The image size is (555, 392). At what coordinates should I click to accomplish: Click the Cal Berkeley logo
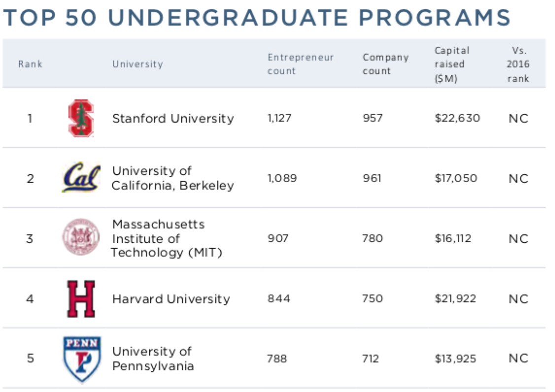[x=81, y=178]
